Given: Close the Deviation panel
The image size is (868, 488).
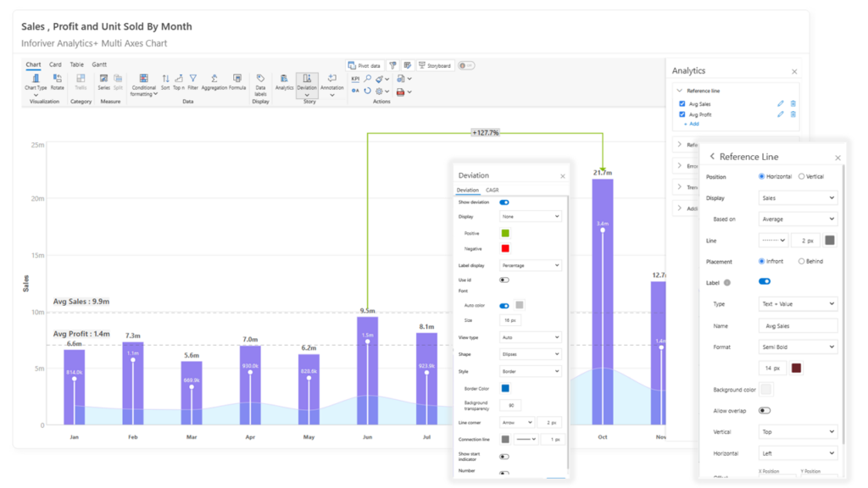Looking at the screenshot, I should [x=563, y=176].
